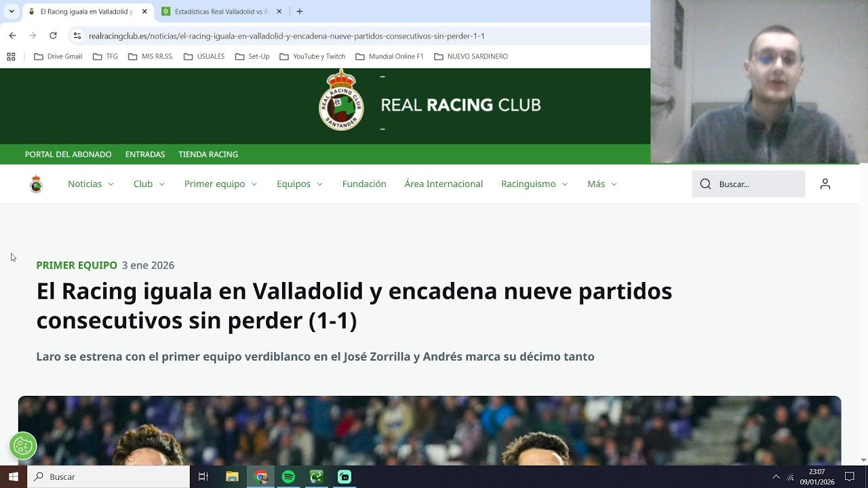The height and width of the screenshot is (488, 868).
Task: Open ENTRADAS link
Action: click(145, 155)
